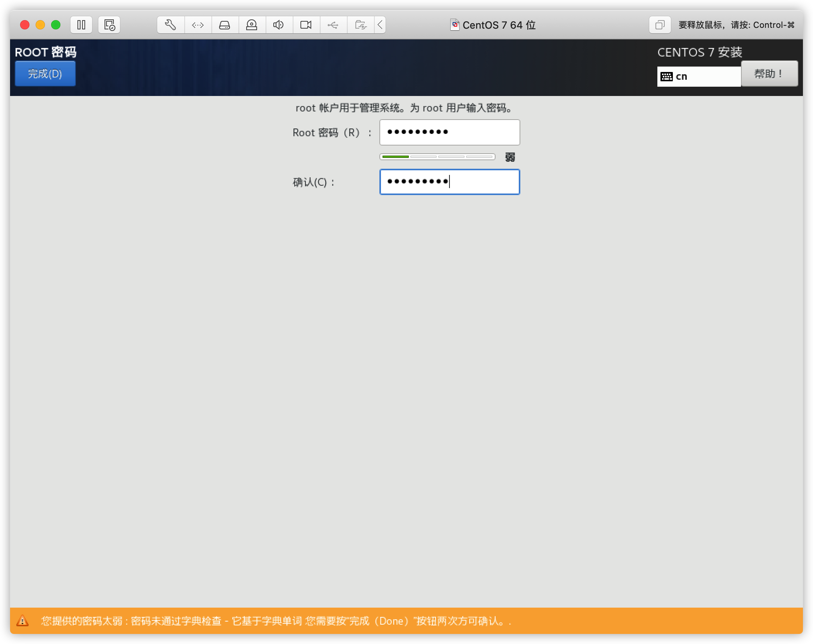Click the 帮助！button for help

pyautogui.click(x=769, y=74)
